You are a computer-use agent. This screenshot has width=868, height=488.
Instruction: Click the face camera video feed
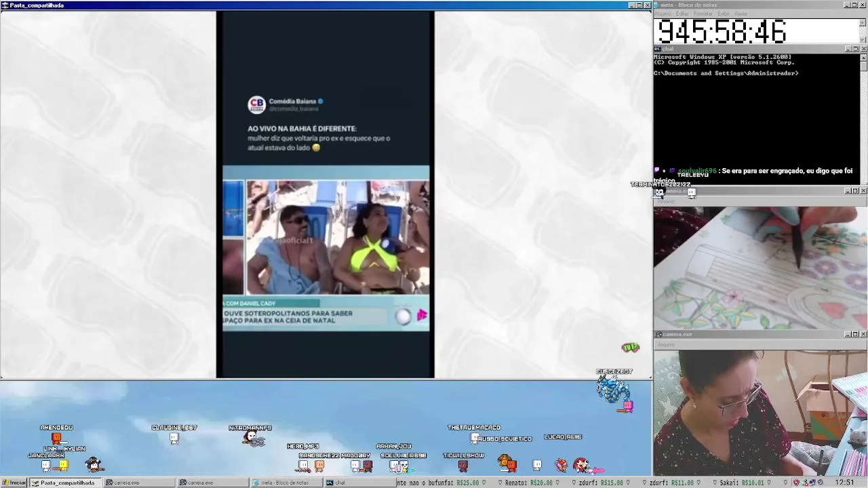point(760,413)
